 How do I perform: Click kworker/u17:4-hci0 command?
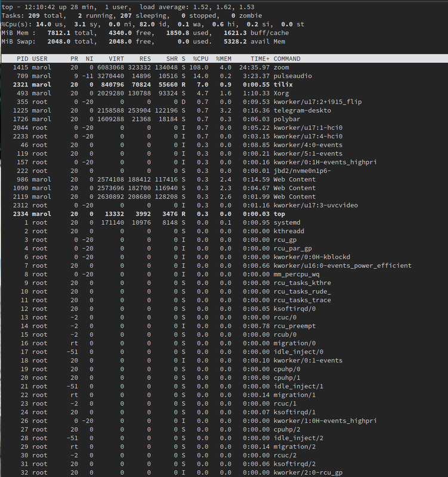pos(308,137)
